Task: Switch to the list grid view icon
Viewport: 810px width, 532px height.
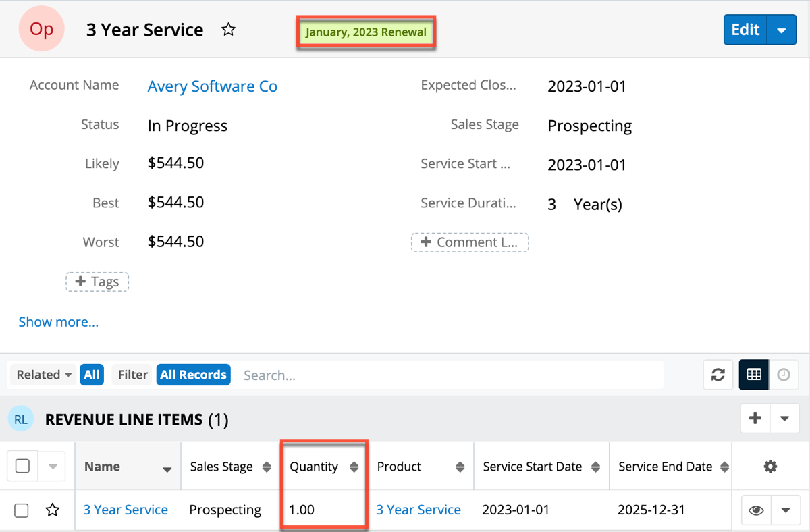Action: pyautogui.click(x=754, y=375)
